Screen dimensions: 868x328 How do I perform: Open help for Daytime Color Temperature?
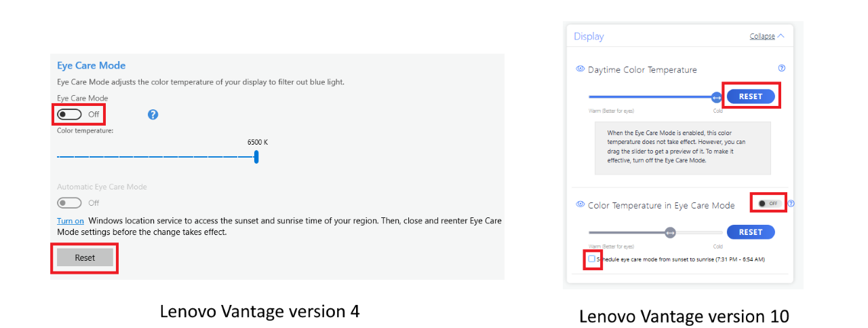782,69
